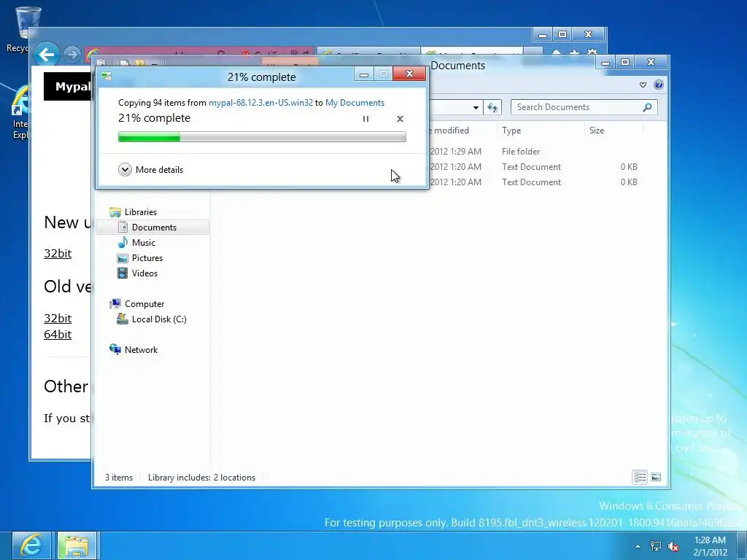Switch to details view in status bar
This screenshot has height=560, width=747.
[x=640, y=477]
